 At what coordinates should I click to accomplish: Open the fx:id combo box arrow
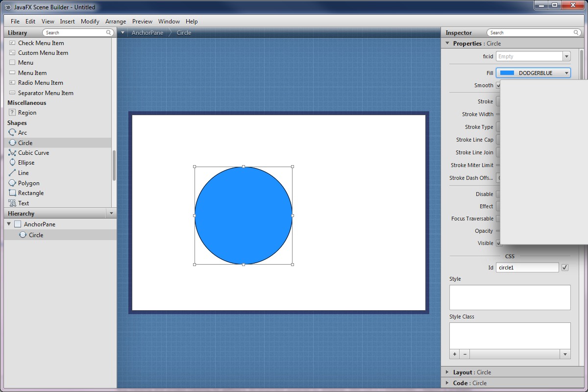tap(566, 56)
